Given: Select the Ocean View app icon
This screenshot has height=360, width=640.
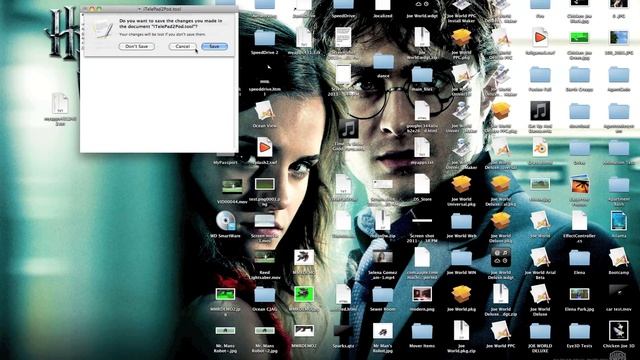Looking at the screenshot, I should [x=264, y=111].
